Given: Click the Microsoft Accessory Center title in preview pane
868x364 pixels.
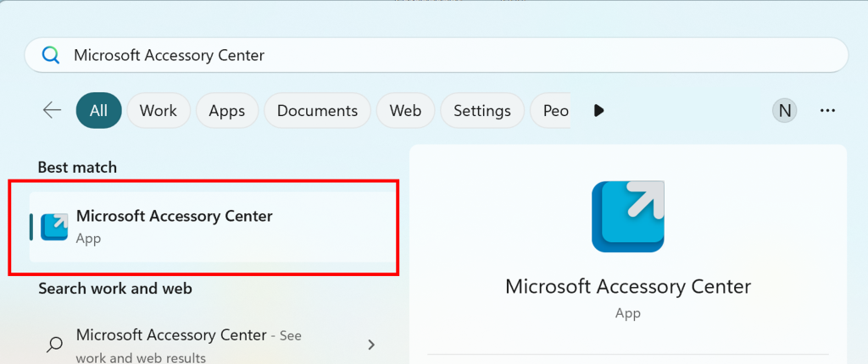Looking at the screenshot, I should point(627,286).
